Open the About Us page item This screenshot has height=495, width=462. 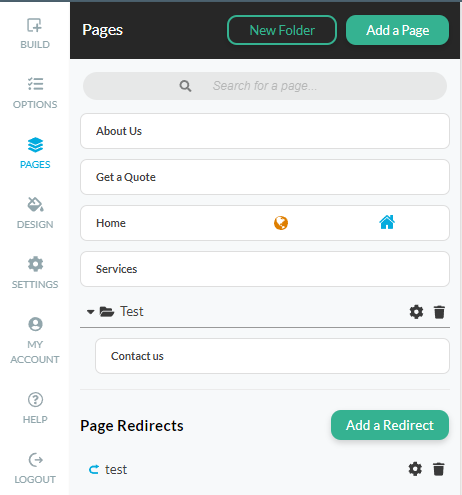[265, 131]
